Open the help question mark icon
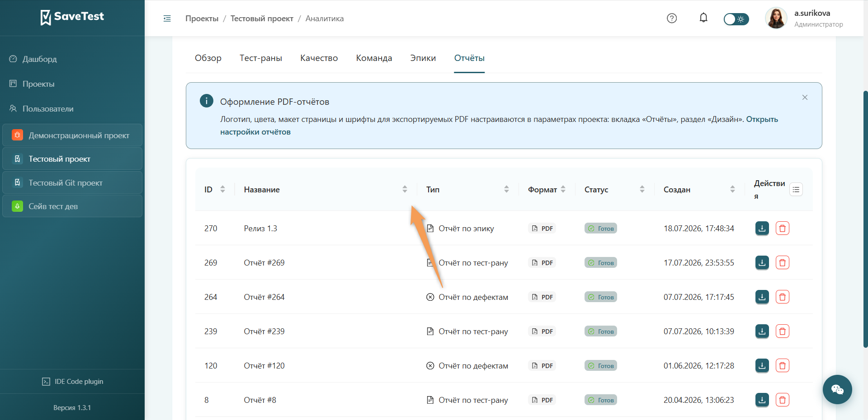This screenshot has width=868, height=420. (672, 18)
